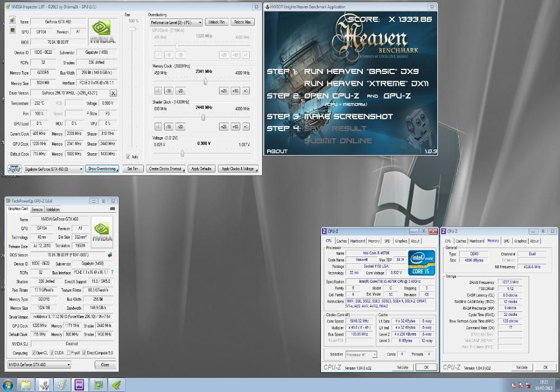Click the Shader Clock slider handle
The width and height of the screenshot is (560, 392).
[203, 118]
